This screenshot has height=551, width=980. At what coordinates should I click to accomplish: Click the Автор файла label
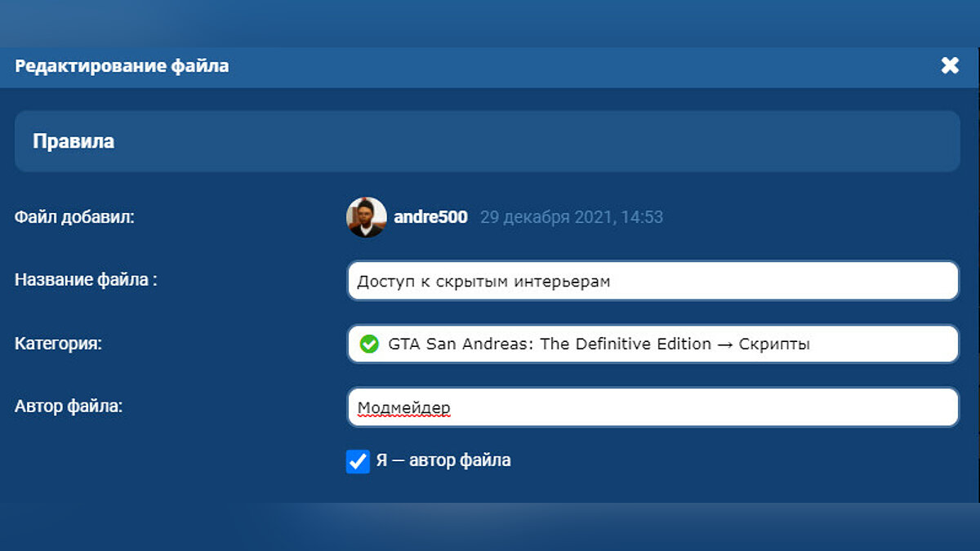69,406
